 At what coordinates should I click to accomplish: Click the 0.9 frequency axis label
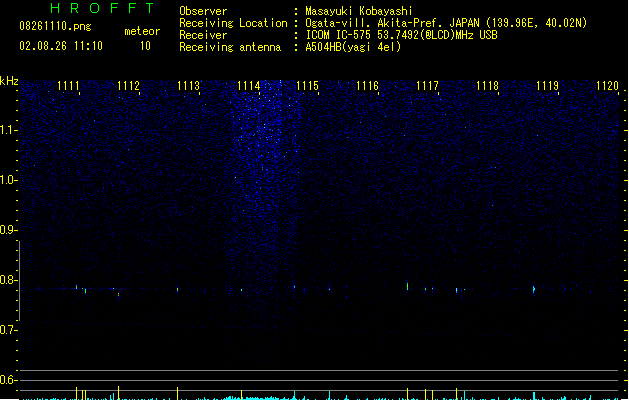(8, 230)
